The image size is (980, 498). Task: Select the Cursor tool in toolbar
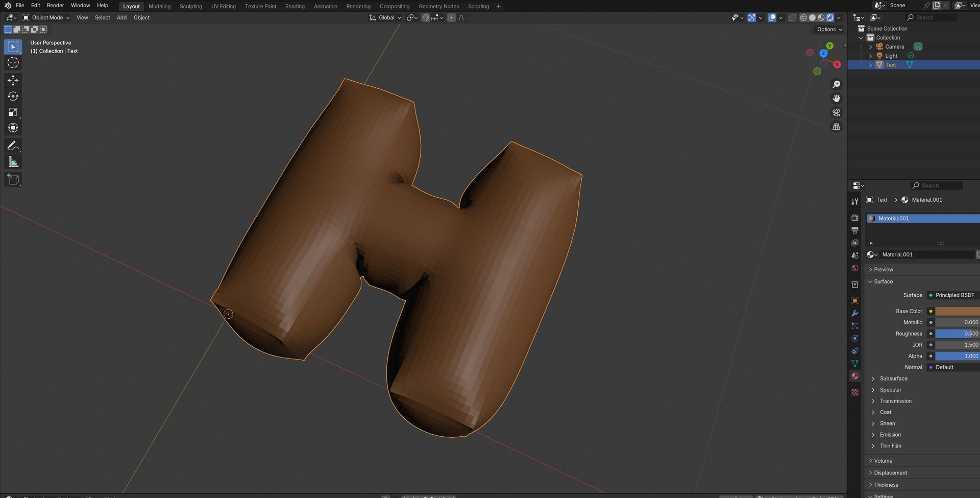(x=13, y=63)
